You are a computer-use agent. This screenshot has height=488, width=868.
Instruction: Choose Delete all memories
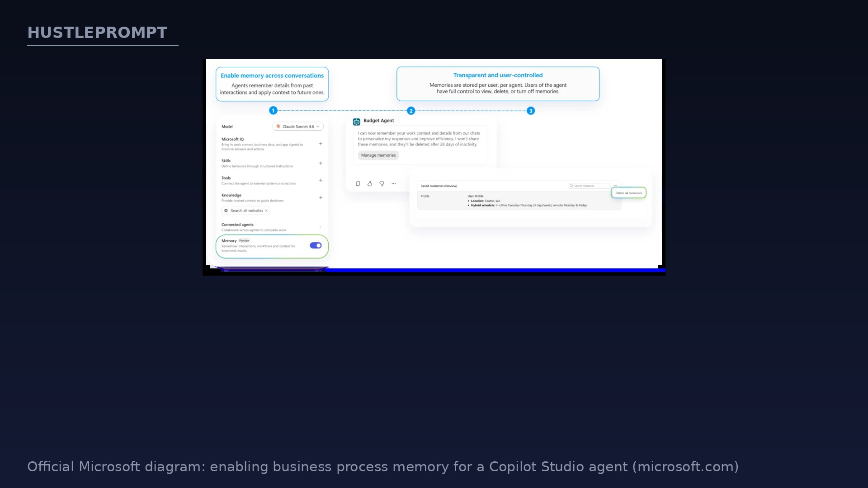[x=628, y=193]
